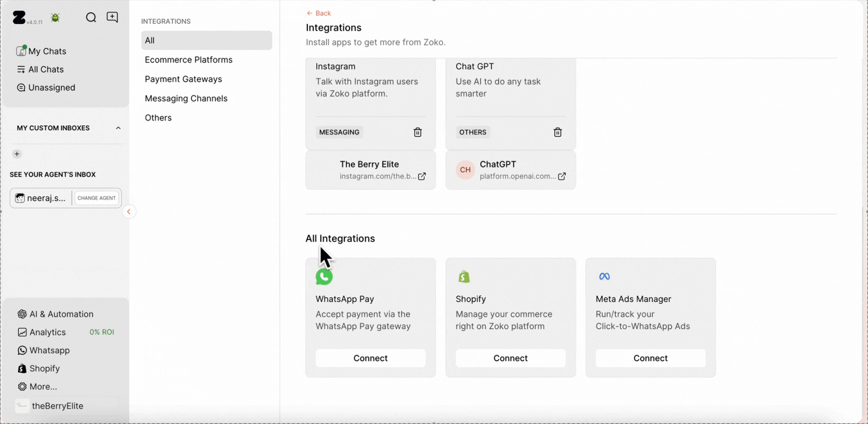
Task: Select agent neeraj.s inbox
Action: tap(41, 198)
